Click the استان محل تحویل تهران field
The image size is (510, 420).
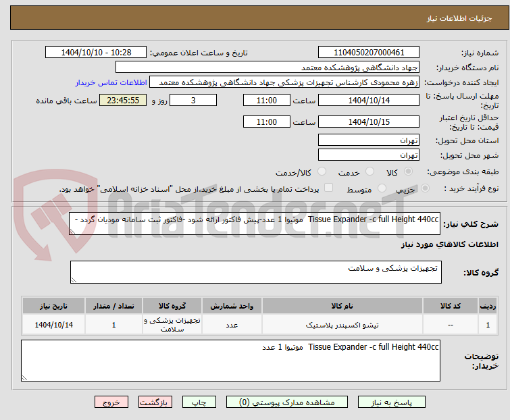[x=369, y=140]
